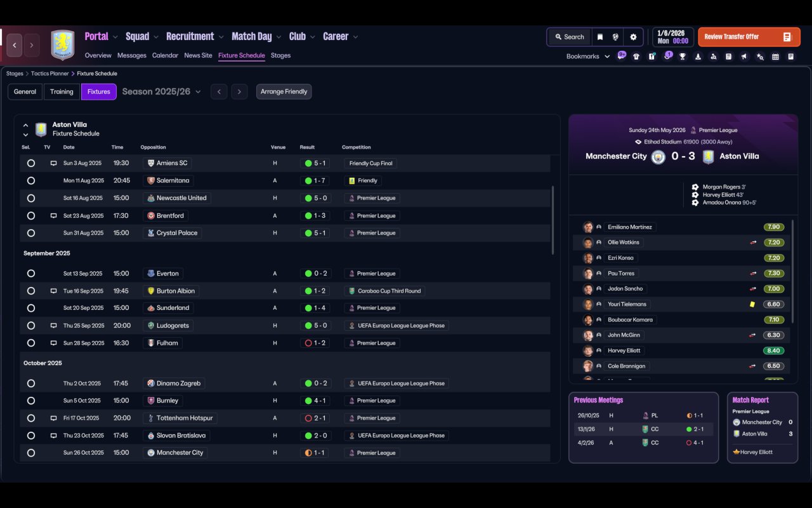This screenshot has width=812, height=508.
Task: Select the Fulham fixture radio button
Action: (x=30, y=343)
